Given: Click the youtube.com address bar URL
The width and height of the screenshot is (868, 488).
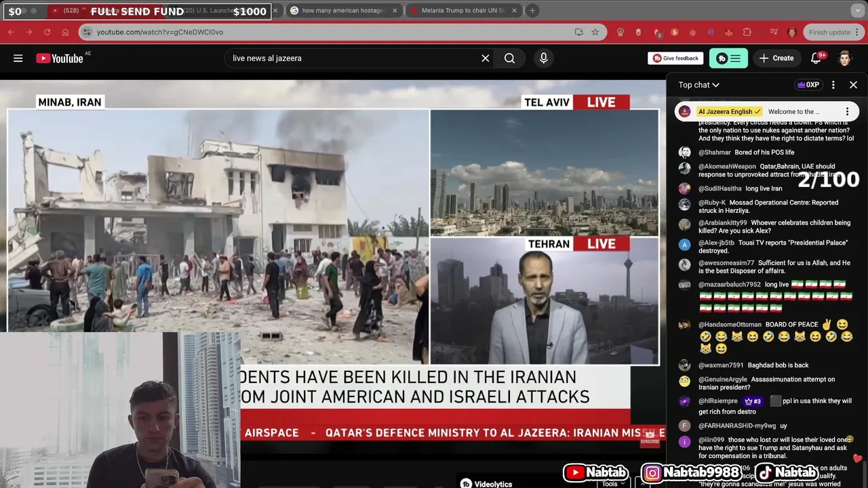Looking at the screenshot, I should [159, 32].
